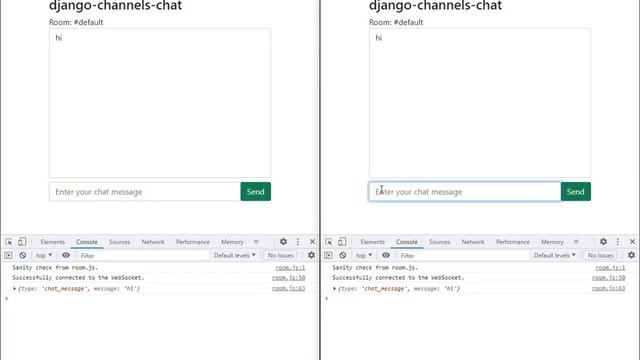This screenshot has width=640, height=360.
Task: Click the console prompt line in right window
Action: pyautogui.click(x=480, y=299)
